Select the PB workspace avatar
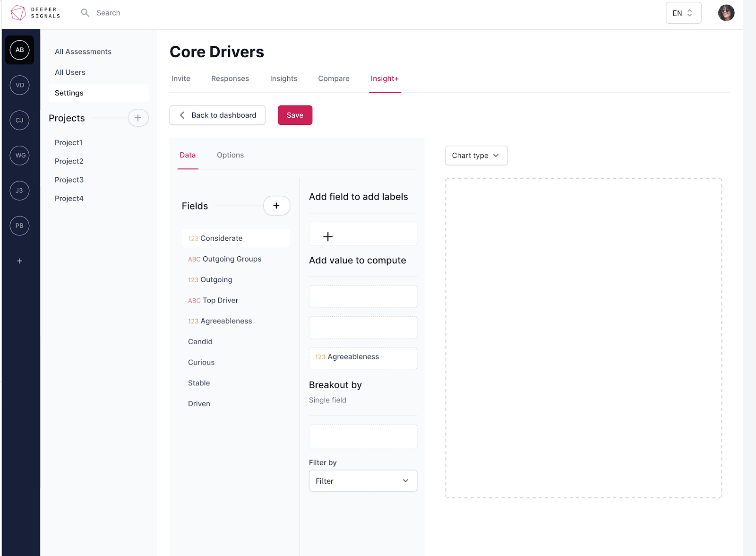The height and width of the screenshot is (556, 756). pyautogui.click(x=19, y=226)
